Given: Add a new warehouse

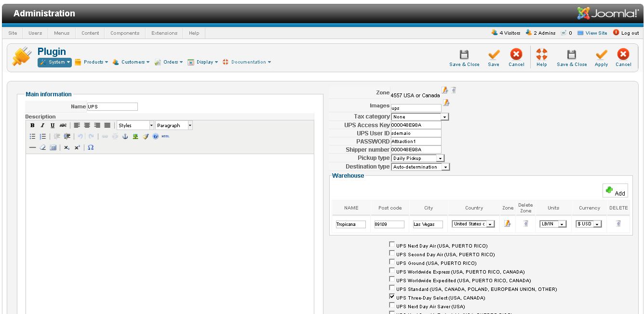Looking at the screenshot, I should [615, 191].
